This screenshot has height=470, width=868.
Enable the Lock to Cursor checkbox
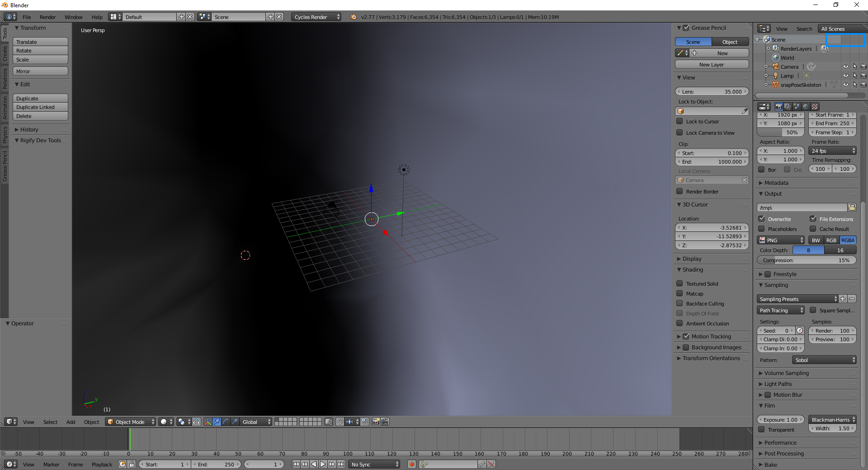click(x=679, y=121)
